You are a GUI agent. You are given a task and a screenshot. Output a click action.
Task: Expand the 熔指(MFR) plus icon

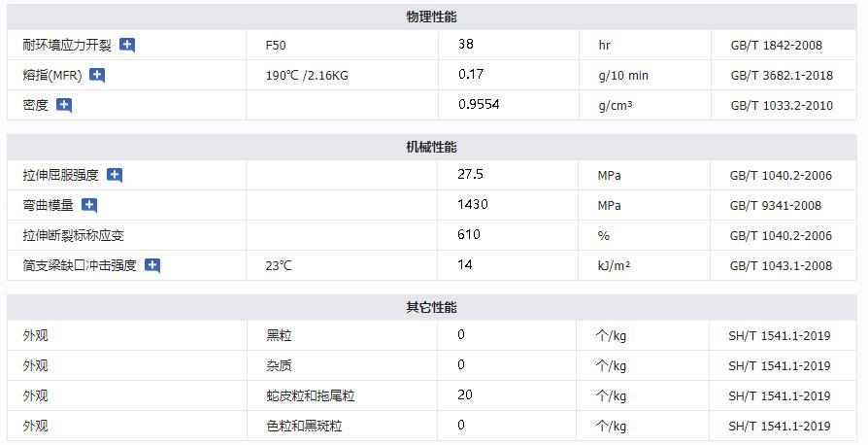tap(97, 75)
